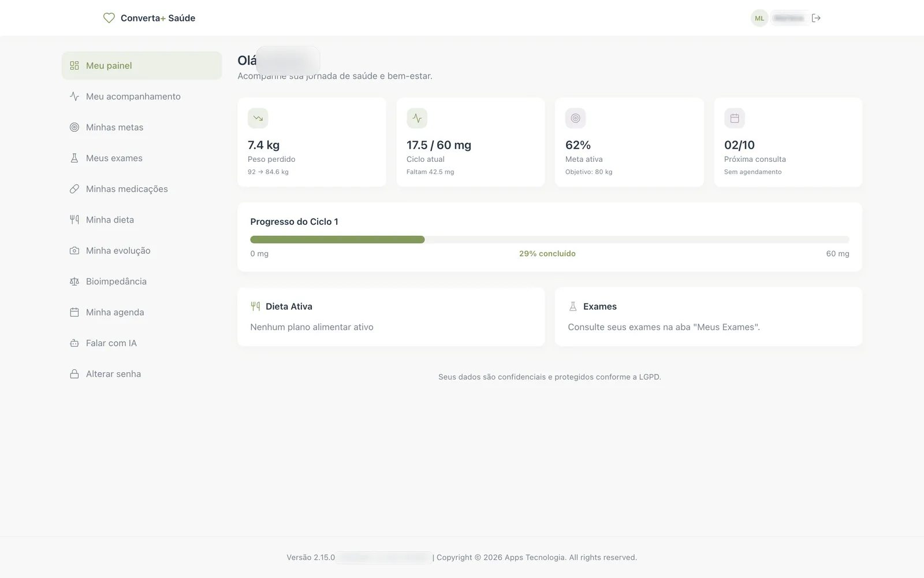
Task: Click the Converta+ Saúde brand name
Action: 158,18
